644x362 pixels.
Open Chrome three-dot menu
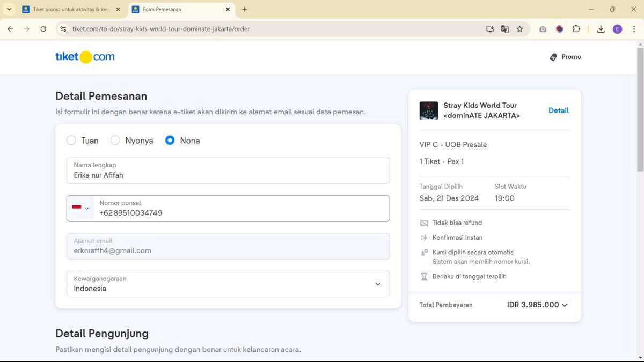click(633, 29)
